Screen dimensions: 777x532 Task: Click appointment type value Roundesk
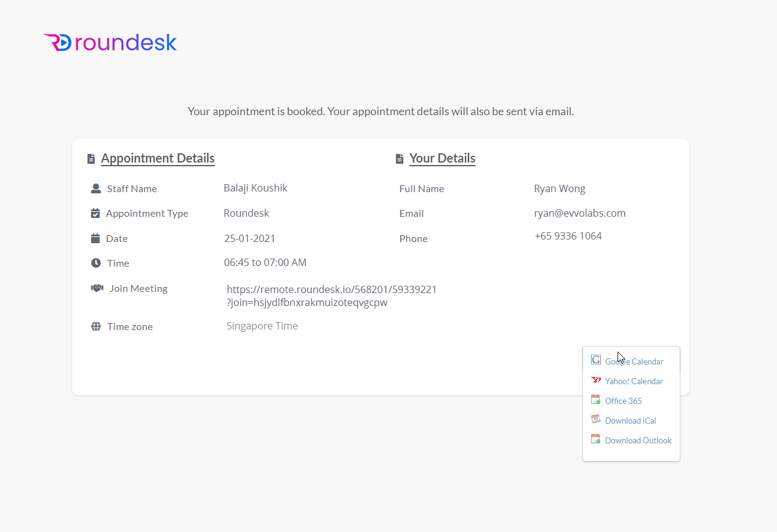coord(246,213)
